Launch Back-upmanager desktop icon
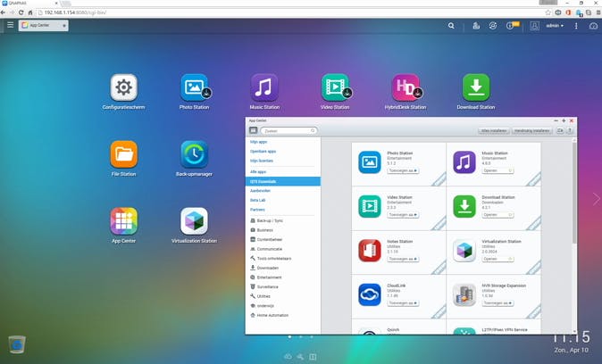Image resolution: width=602 pixels, height=364 pixels. pos(195,159)
